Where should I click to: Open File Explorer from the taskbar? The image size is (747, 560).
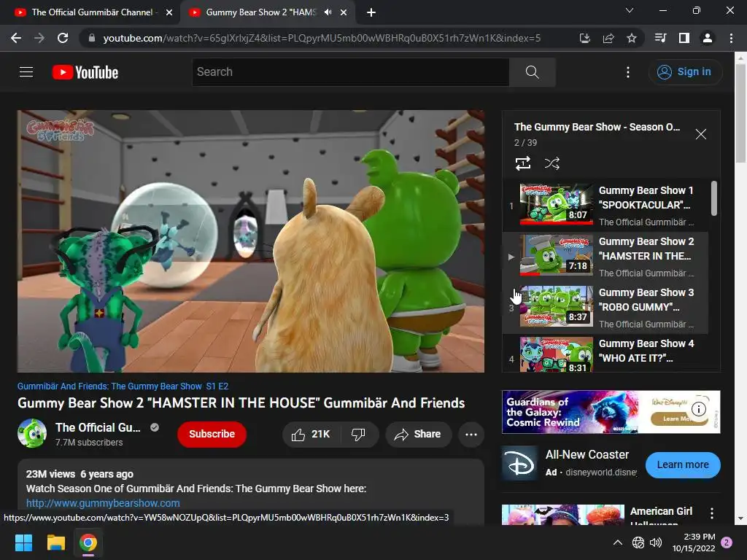point(55,542)
